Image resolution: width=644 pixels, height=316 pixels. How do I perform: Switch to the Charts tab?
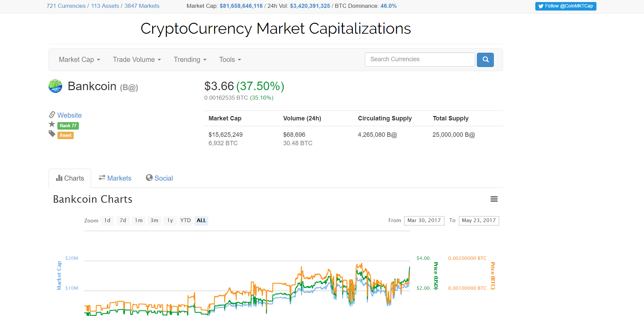(x=70, y=178)
